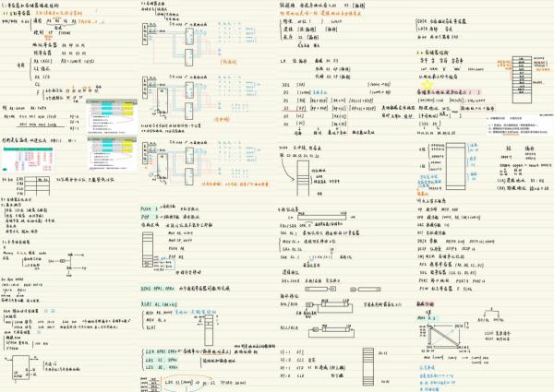The image size is (554, 392).
Task: Click the lower cyan-and-yellow table screenshot
Action: point(112,150)
